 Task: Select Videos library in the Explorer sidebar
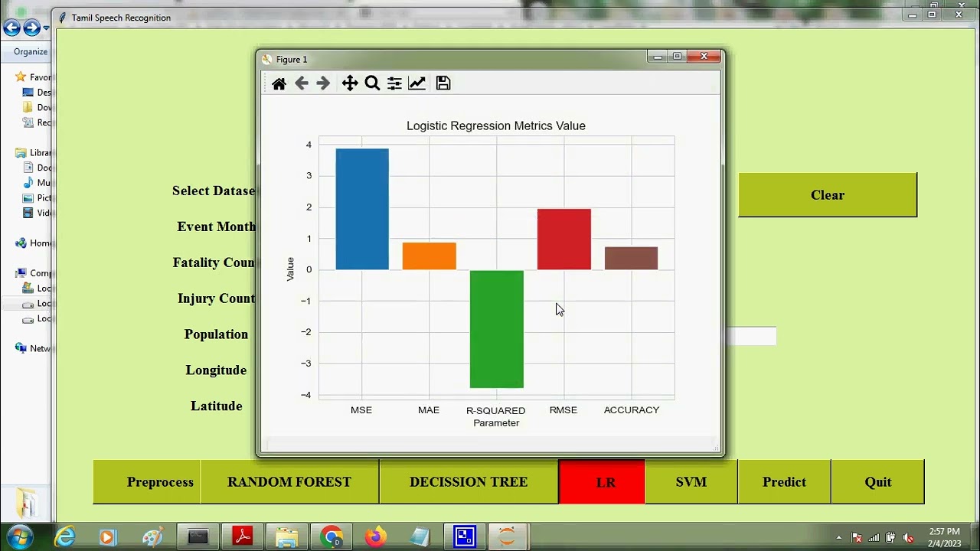point(37,213)
